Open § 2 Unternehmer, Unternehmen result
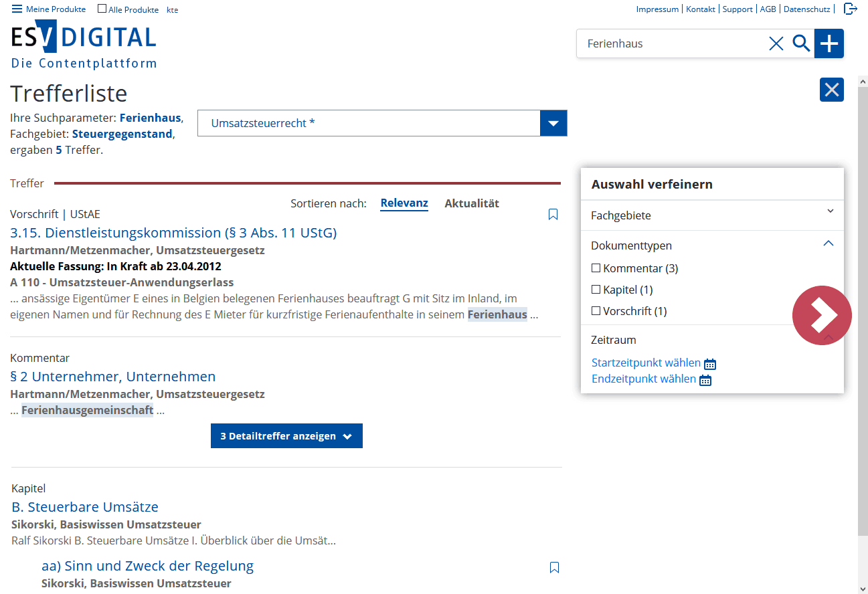The image size is (868, 594). (113, 377)
